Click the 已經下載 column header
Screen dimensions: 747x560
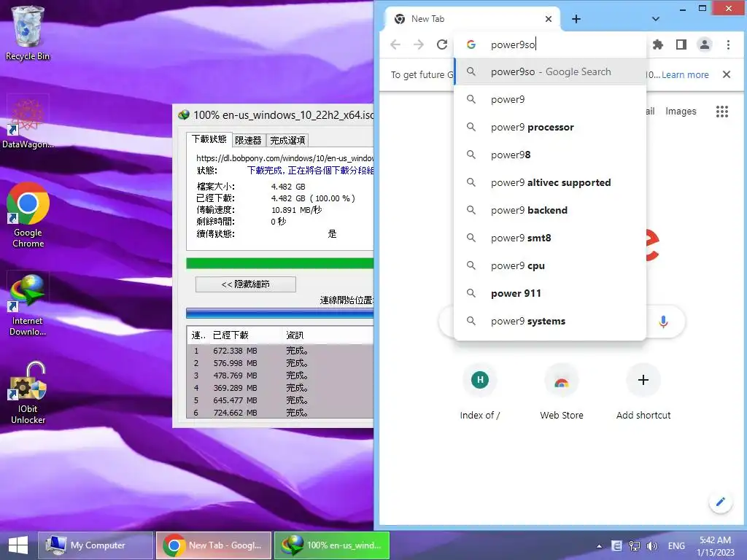coord(245,335)
